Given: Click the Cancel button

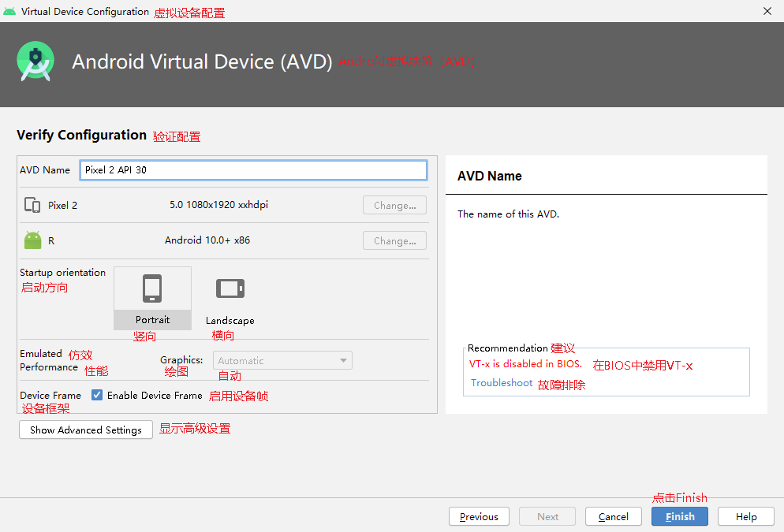Looking at the screenshot, I should [x=614, y=516].
